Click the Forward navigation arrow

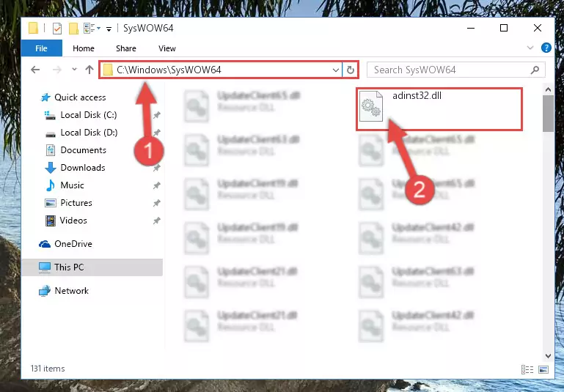pyautogui.click(x=56, y=70)
